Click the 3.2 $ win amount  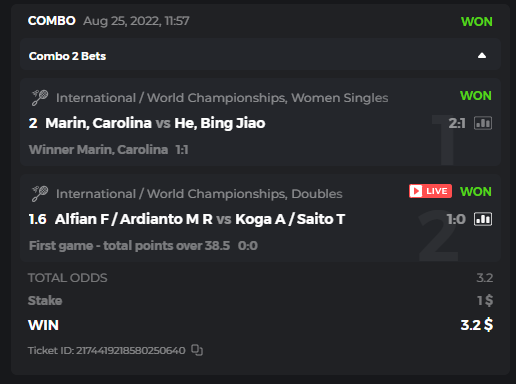pos(477,325)
